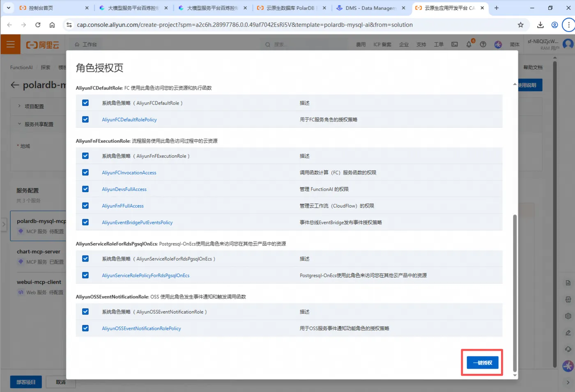Click the edit pencil icon in right sidebar
Viewport: 575px width, 392px height.
point(568,333)
